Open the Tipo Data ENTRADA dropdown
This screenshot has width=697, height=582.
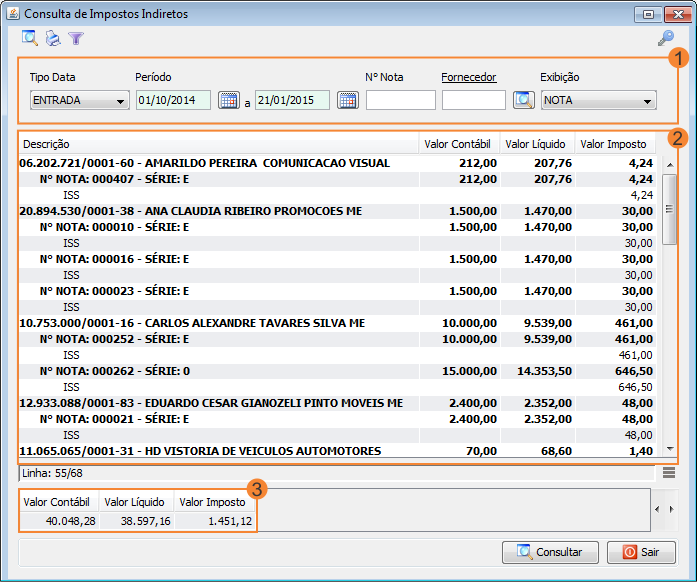[x=80, y=100]
